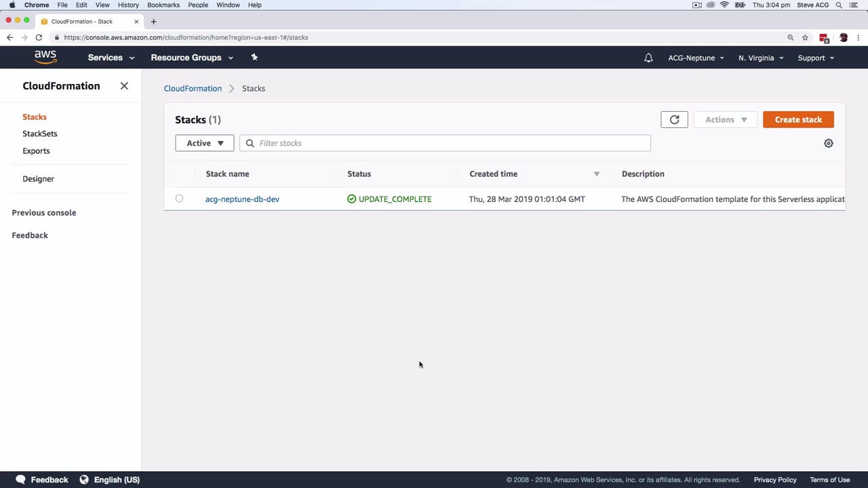Close the CloudFormation side panel
The height and width of the screenshot is (488, 868).
[x=124, y=86]
